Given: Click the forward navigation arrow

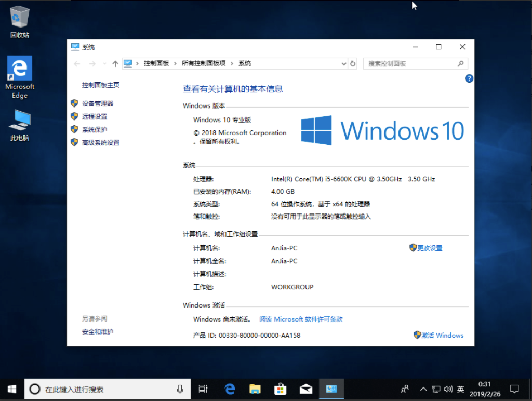Looking at the screenshot, I should 92,64.
